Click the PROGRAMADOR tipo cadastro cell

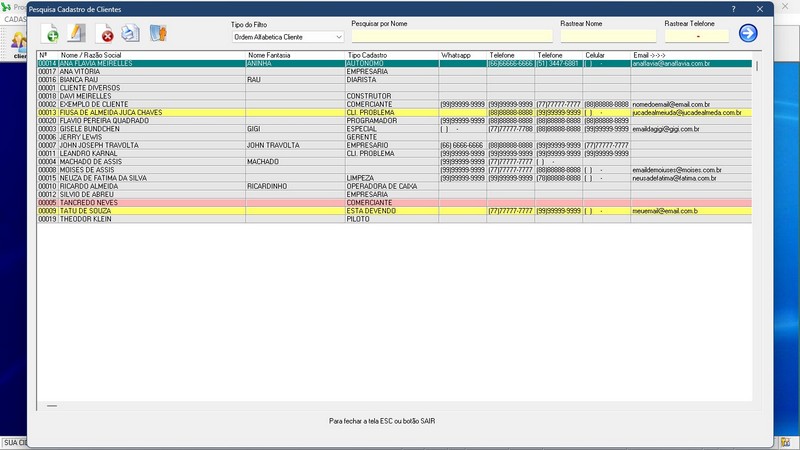pyautogui.click(x=392, y=120)
